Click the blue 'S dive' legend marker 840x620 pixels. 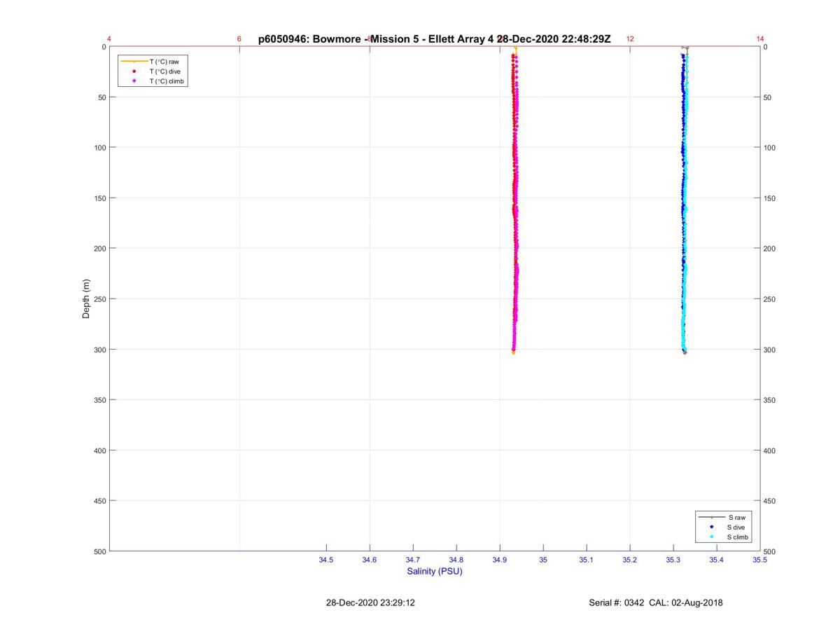coord(712,527)
